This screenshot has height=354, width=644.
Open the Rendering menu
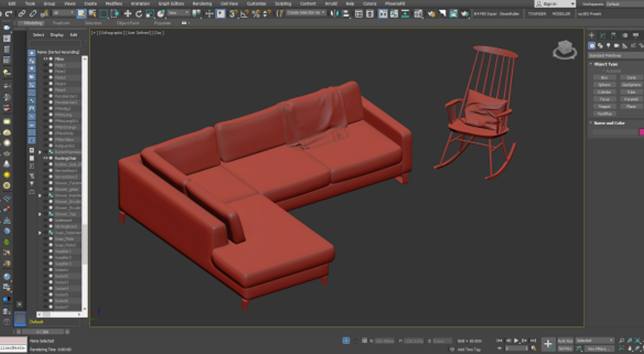(202, 3)
